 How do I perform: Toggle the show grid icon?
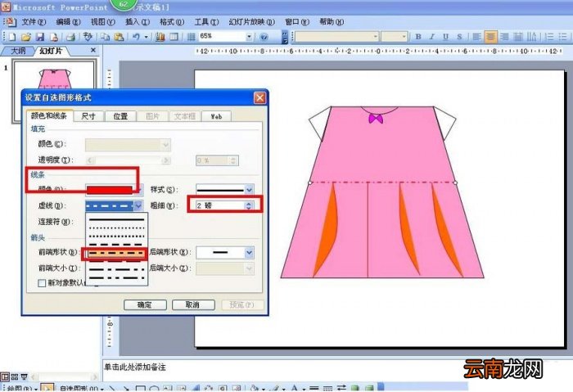pos(191,37)
